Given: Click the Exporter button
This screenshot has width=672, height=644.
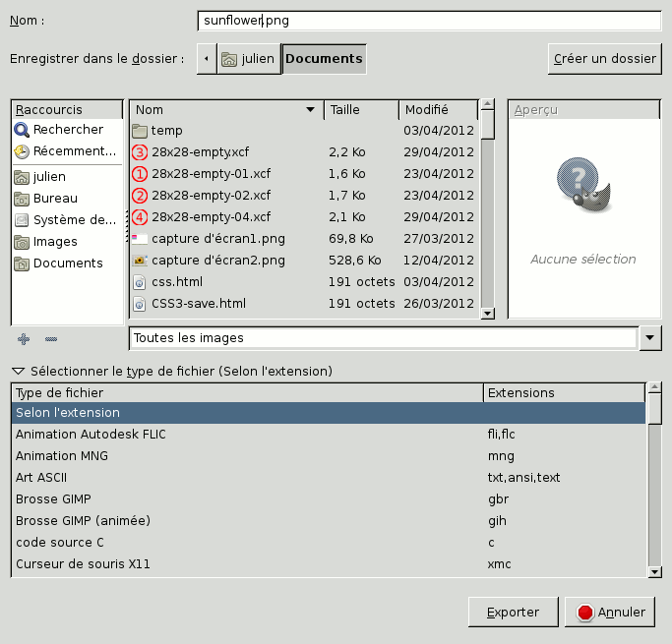Looking at the screenshot, I should click(x=513, y=613).
